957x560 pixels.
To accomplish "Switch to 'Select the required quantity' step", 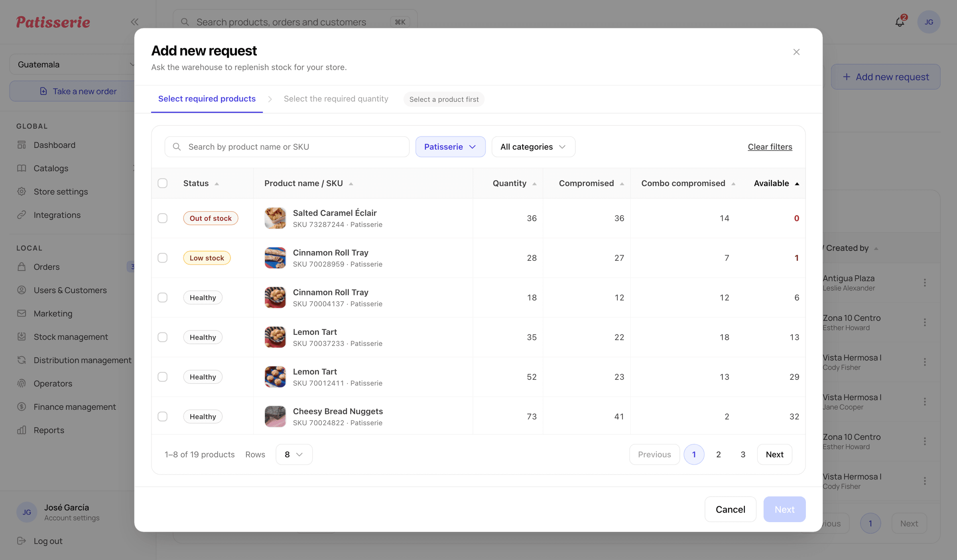I will (x=336, y=99).
